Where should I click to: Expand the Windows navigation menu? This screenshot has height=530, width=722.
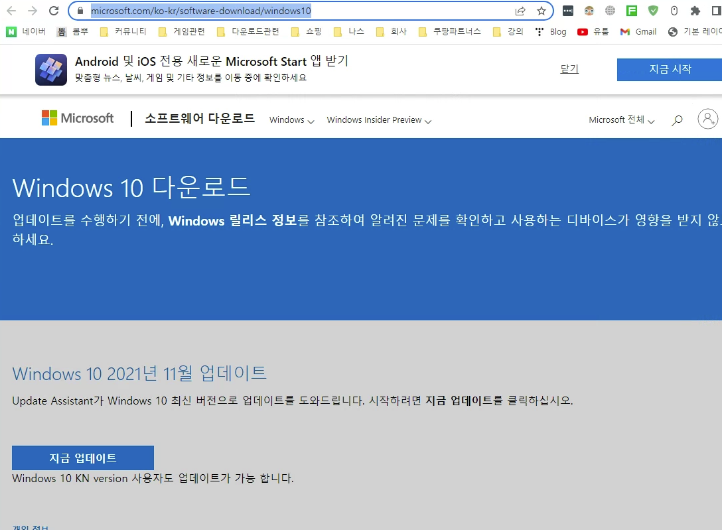pos(291,120)
